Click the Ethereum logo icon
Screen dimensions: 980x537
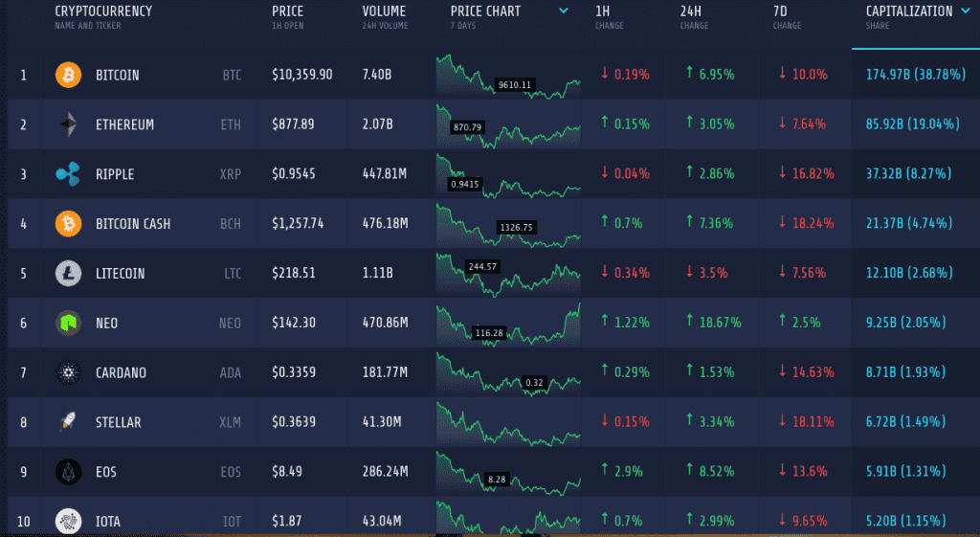point(68,124)
